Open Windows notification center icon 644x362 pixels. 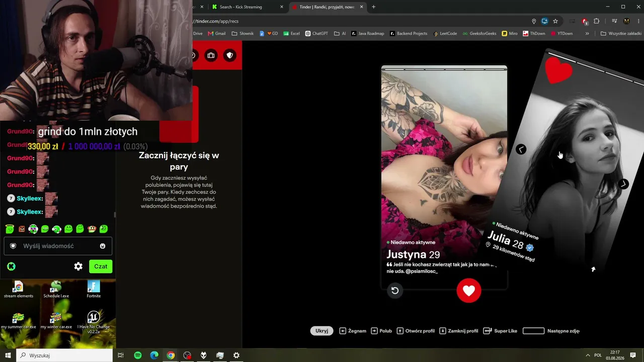tap(633, 355)
